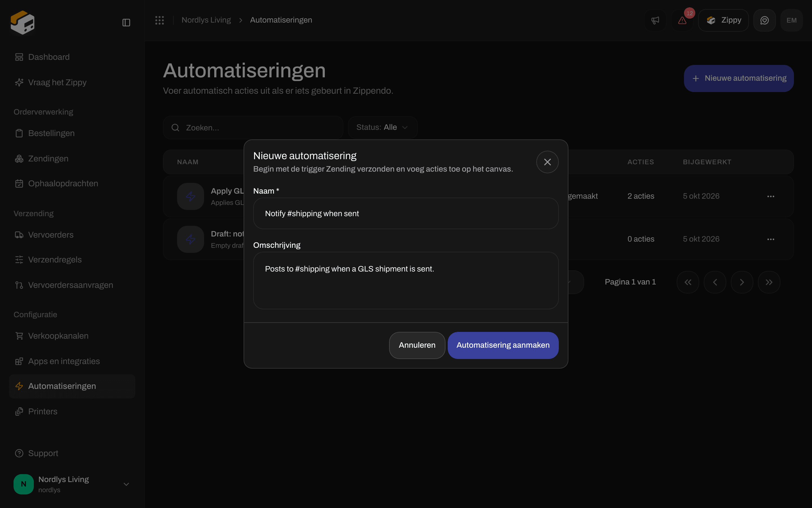Open Apps en integraties
The height and width of the screenshot is (508, 812).
click(72, 361)
